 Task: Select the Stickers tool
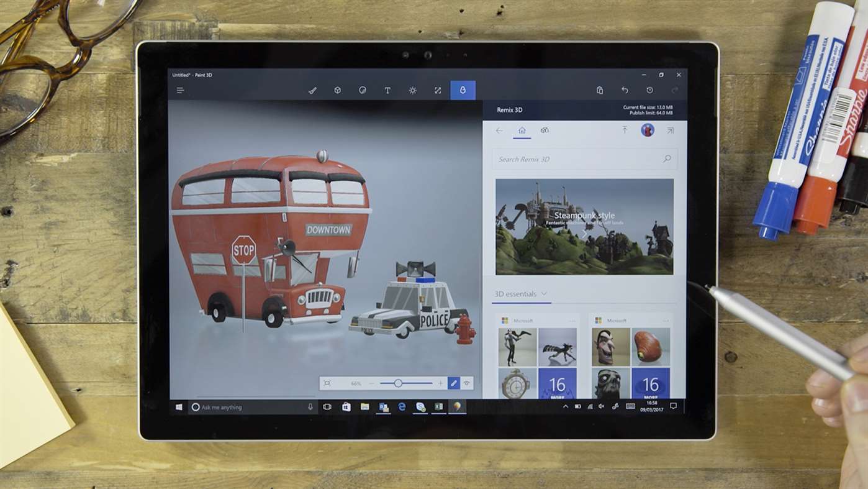pos(363,90)
